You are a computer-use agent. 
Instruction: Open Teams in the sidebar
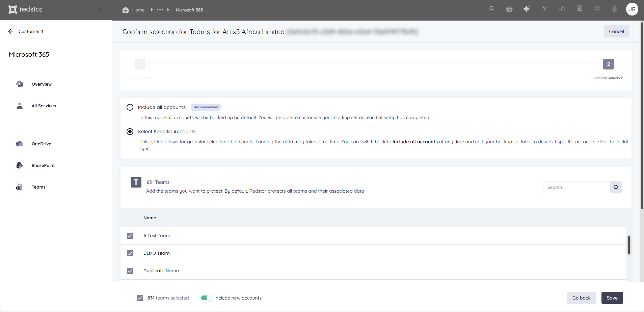click(x=38, y=187)
